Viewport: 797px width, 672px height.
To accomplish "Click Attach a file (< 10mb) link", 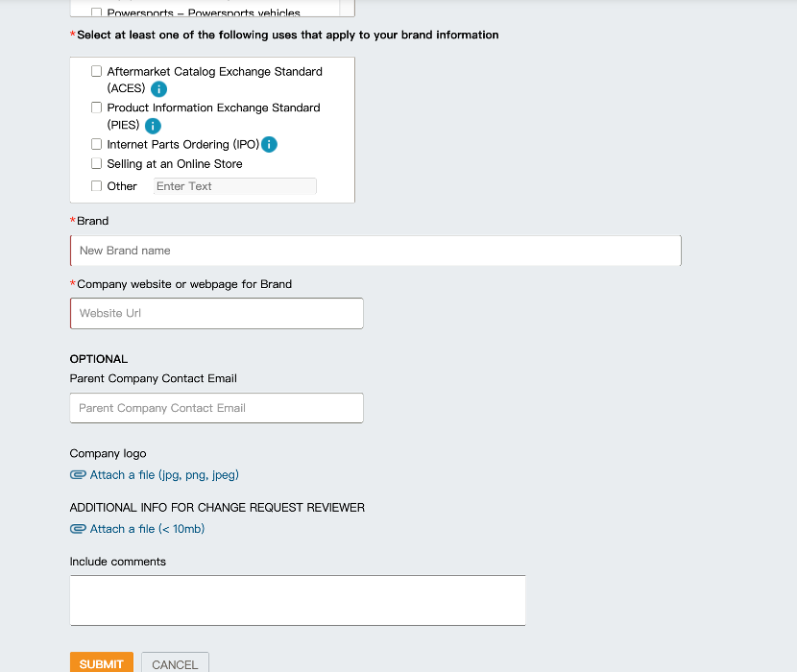I will (147, 529).
